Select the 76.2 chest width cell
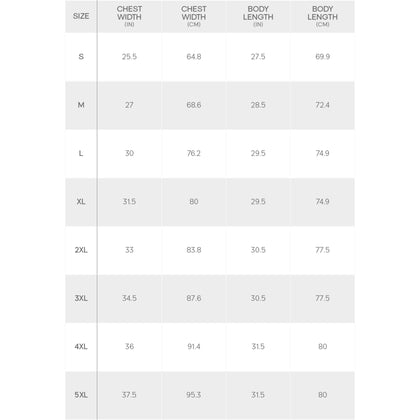 [x=194, y=153]
